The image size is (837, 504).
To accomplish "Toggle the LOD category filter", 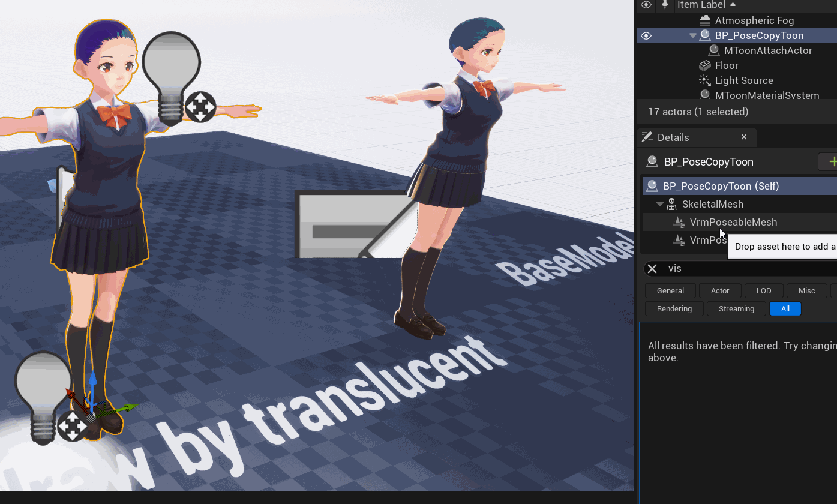I will coord(764,290).
